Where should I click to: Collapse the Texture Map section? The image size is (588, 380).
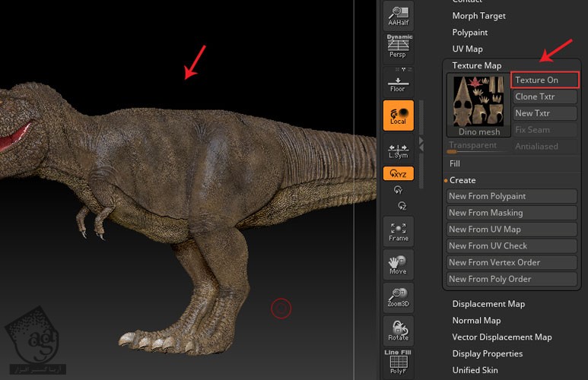(x=477, y=65)
